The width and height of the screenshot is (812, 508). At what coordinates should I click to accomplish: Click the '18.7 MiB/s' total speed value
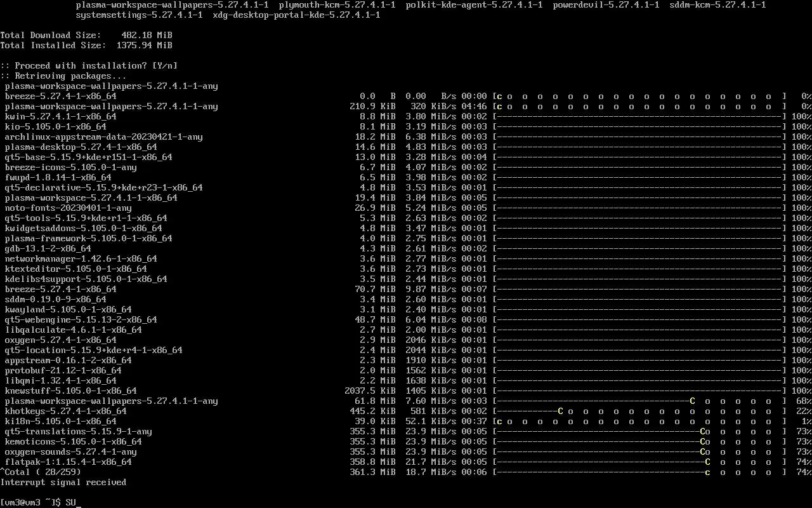pyautogui.click(x=431, y=472)
